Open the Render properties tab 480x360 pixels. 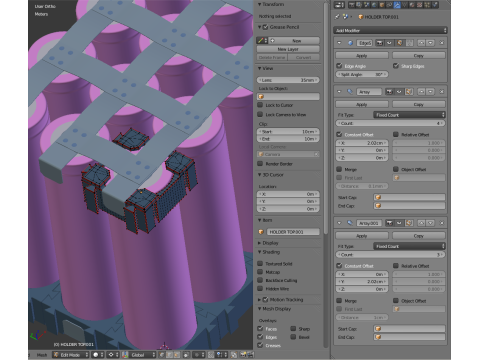(x=352, y=5)
